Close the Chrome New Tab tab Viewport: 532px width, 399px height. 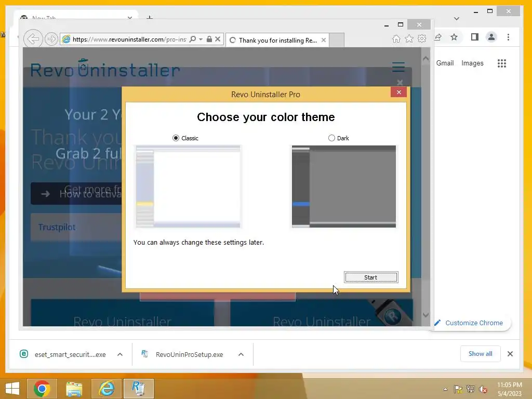(x=129, y=18)
